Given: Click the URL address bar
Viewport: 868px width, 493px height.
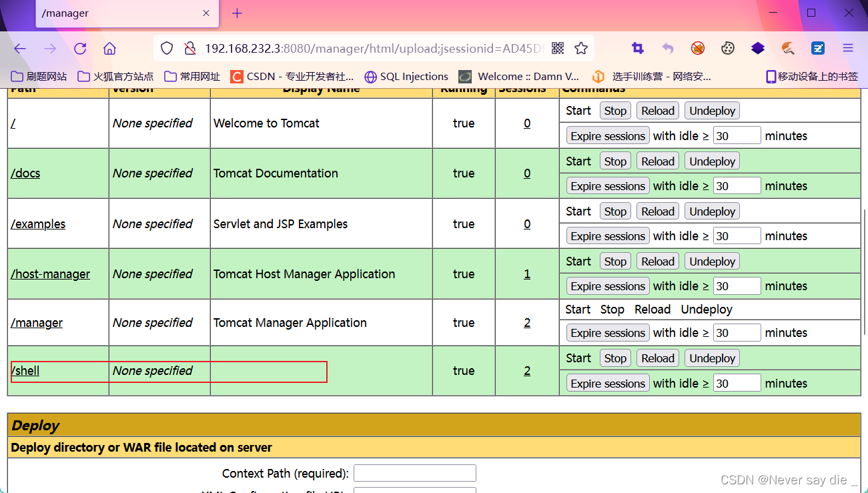Looking at the screenshot, I should click(x=374, y=48).
